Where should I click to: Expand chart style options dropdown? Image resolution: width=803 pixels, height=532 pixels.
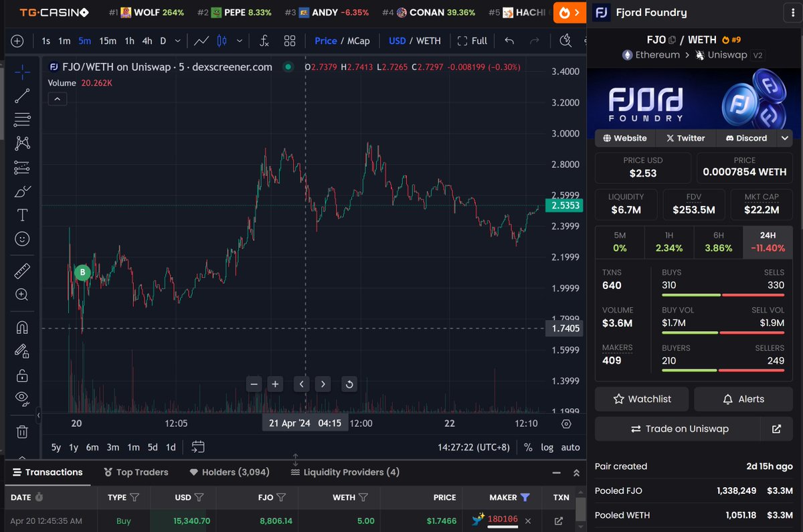241,41
